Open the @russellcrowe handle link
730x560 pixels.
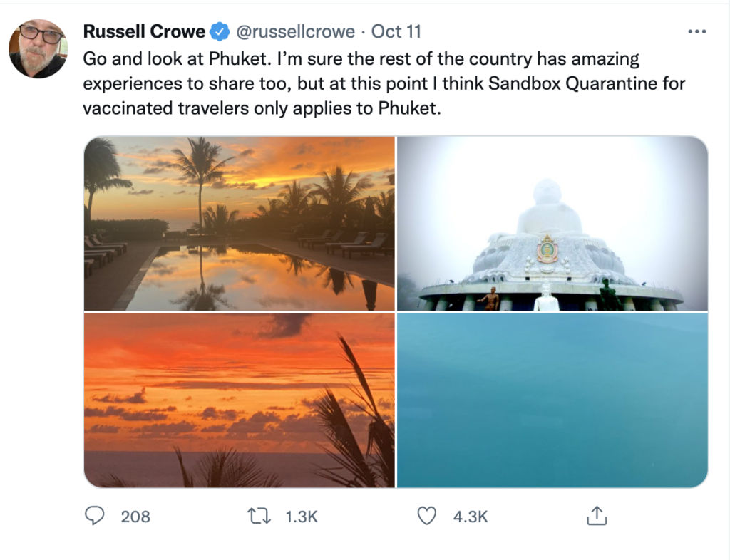coord(296,31)
